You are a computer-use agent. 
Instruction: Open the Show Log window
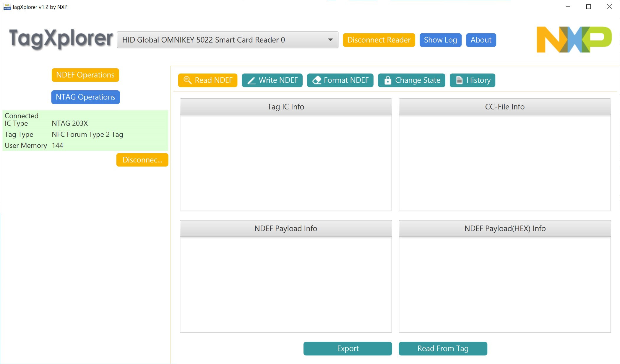440,40
